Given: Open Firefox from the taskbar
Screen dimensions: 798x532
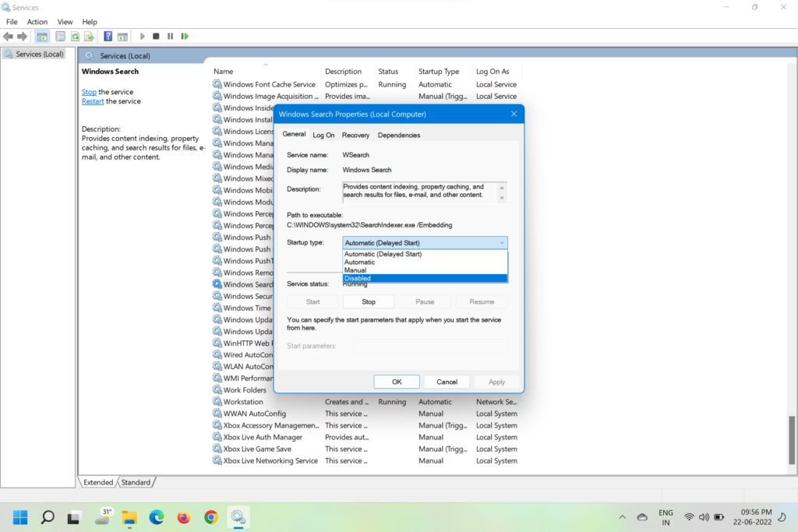Looking at the screenshot, I should click(x=184, y=517).
